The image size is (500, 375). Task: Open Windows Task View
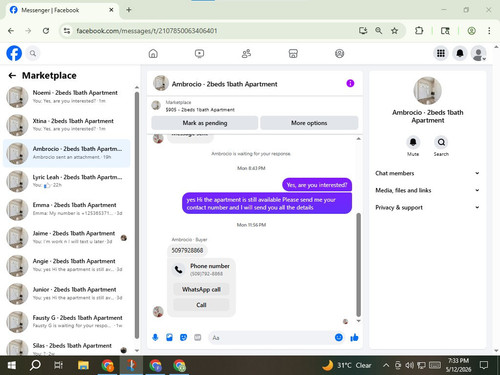[58, 365]
